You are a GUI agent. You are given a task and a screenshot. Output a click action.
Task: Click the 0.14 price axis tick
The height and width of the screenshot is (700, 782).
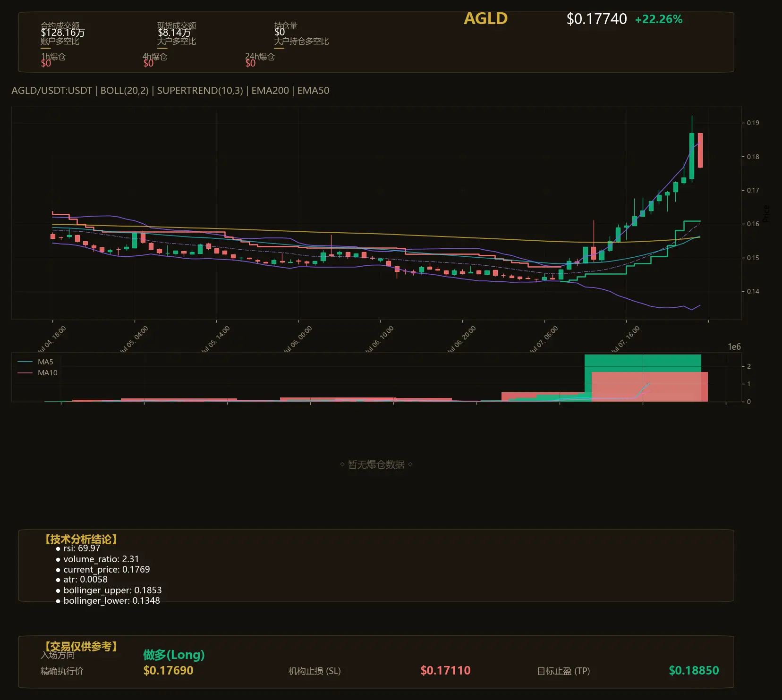[753, 291]
